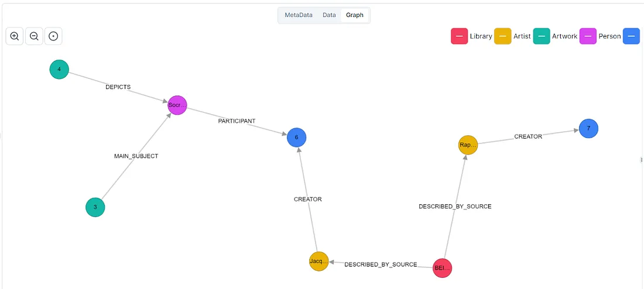This screenshot has width=644, height=289.
Task: Zoom in on the graph
Action: point(15,36)
